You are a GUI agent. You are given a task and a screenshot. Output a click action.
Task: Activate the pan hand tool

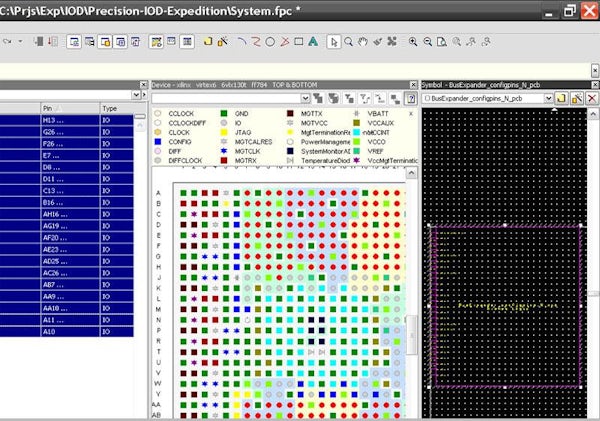click(362, 42)
